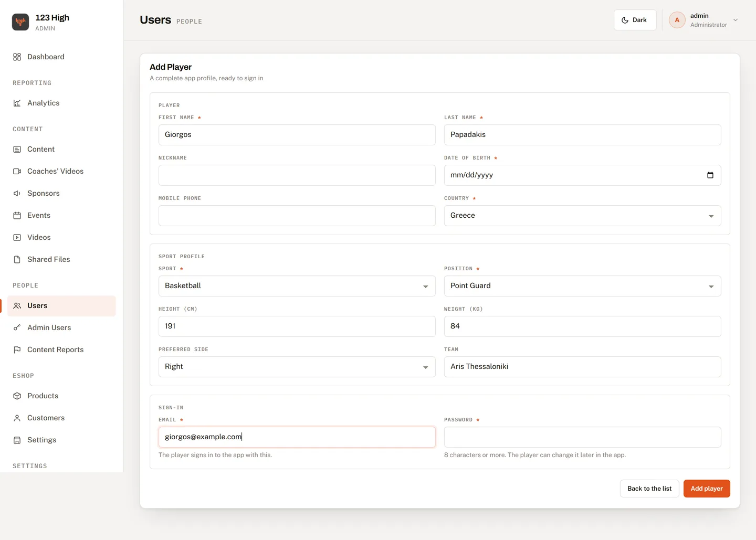756x540 pixels.
Task: Open the Analytics menu item
Action: pyautogui.click(x=62, y=103)
